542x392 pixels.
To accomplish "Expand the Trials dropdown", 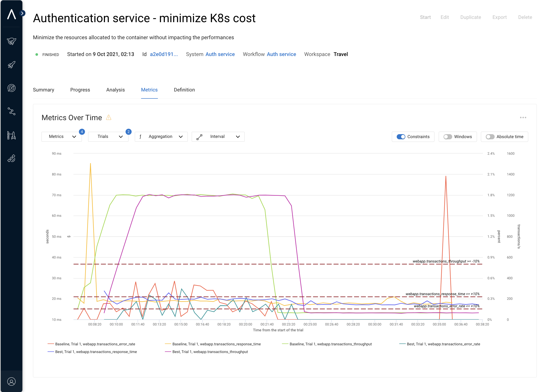I will [x=108, y=137].
